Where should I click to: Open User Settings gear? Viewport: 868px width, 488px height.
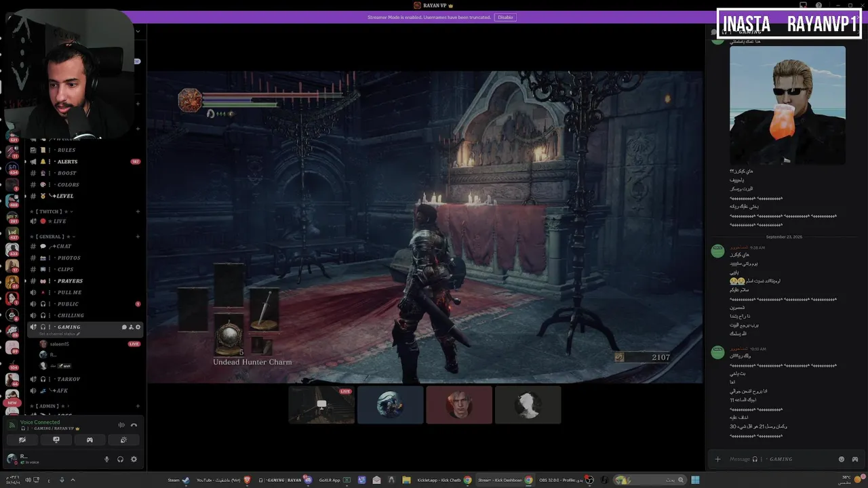pos(134,459)
